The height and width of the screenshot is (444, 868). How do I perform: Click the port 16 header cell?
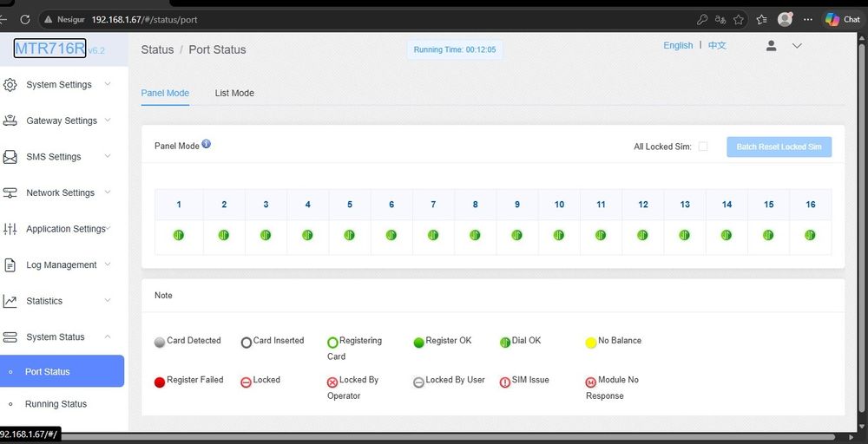(x=811, y=205)
